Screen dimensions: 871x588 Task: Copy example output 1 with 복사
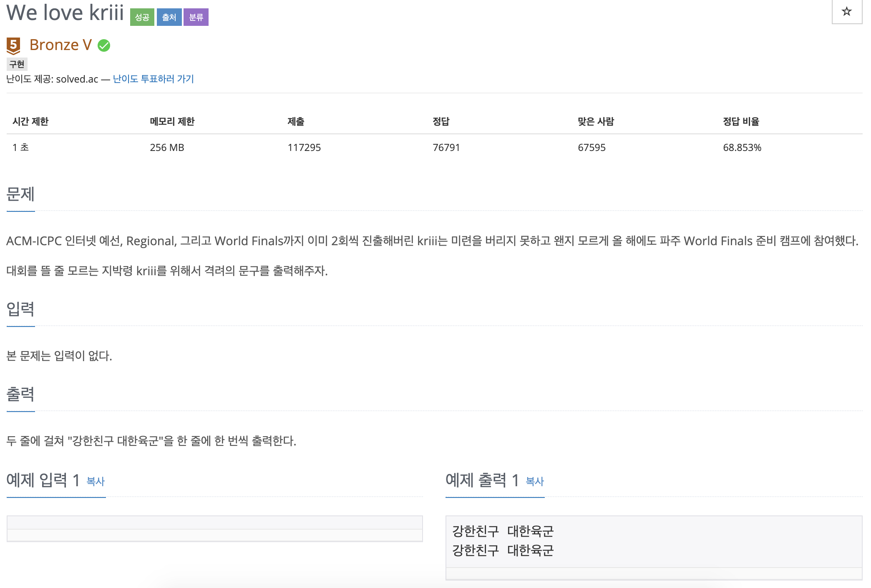pyautogui.click(x=534, y=481)
